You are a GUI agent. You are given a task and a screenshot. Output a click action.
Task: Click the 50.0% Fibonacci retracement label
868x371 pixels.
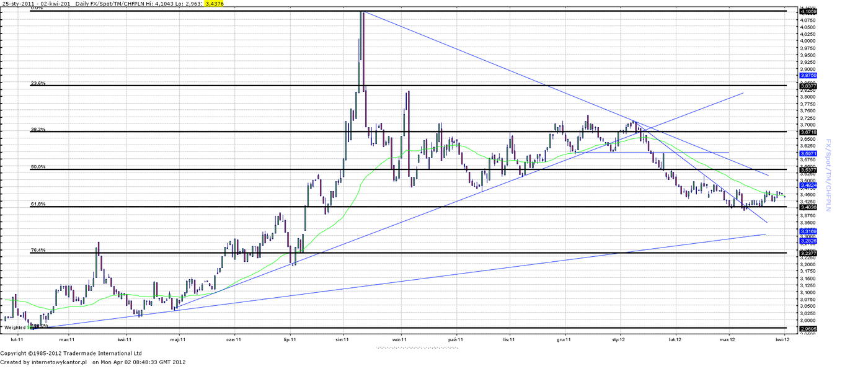(x=38, y=167)
